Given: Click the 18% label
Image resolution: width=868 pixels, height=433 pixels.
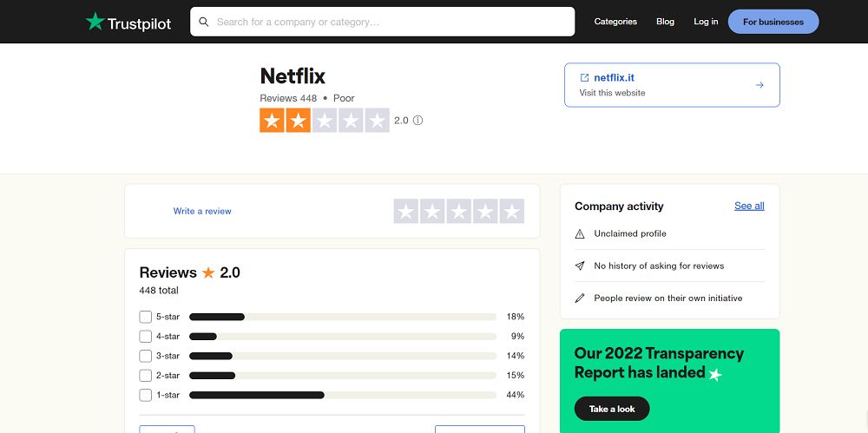Looking at the screenshot, I should tap(516, 317).
